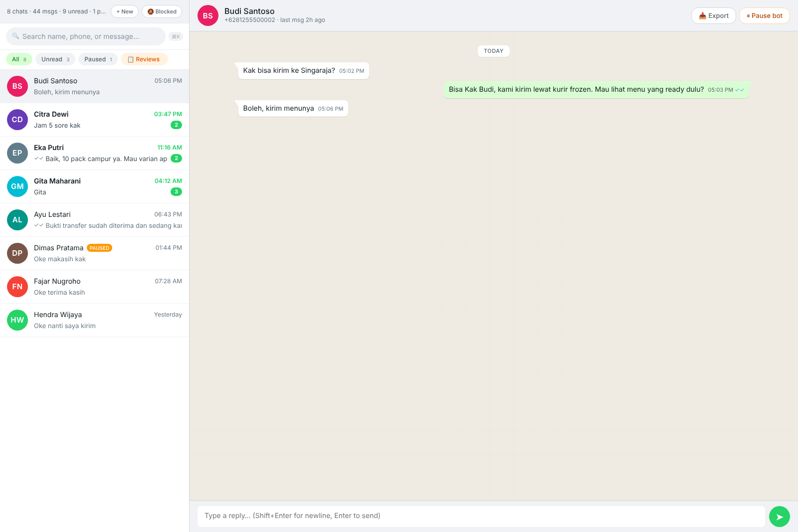Image resolution: width=798 pixels, height=532 pixels.
Task: Click the magnifier icon in the search box
Action: click(15, 36)
